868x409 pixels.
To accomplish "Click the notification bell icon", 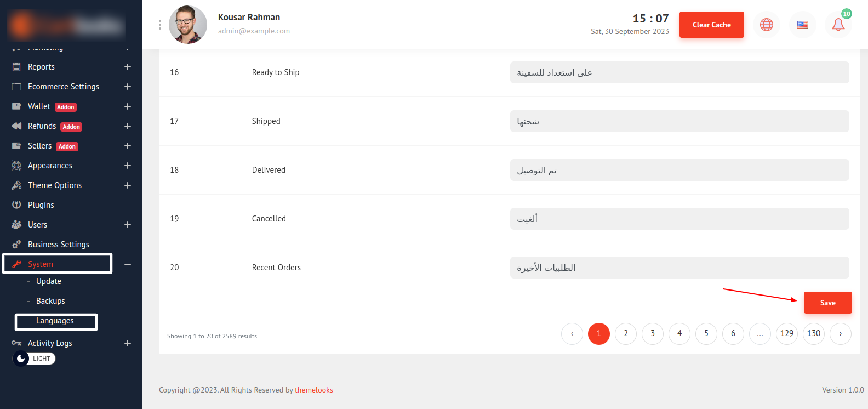I will click(x=838, y=25).
